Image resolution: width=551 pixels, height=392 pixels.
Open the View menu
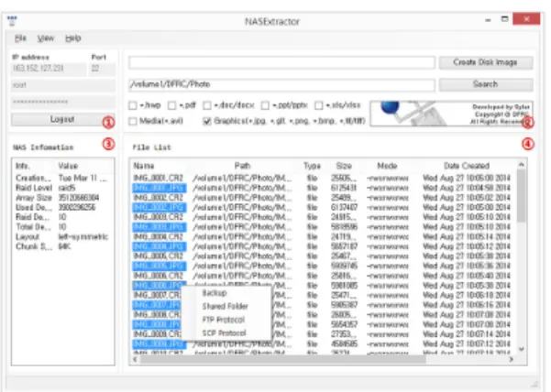46,38
